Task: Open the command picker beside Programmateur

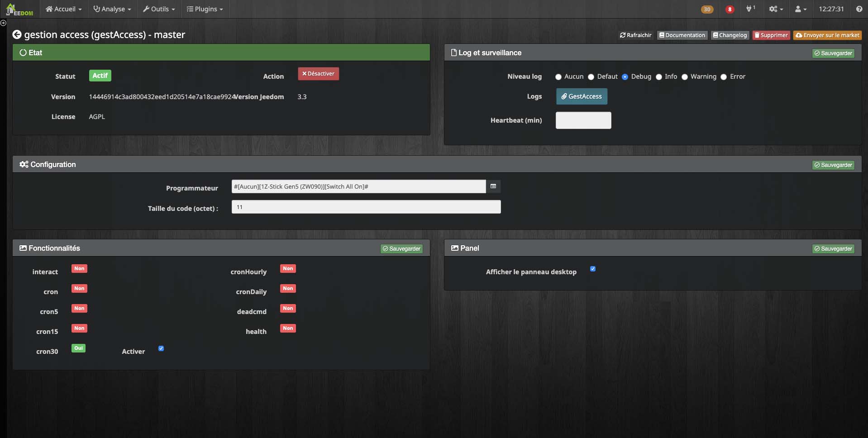Action: pos(493,186)
